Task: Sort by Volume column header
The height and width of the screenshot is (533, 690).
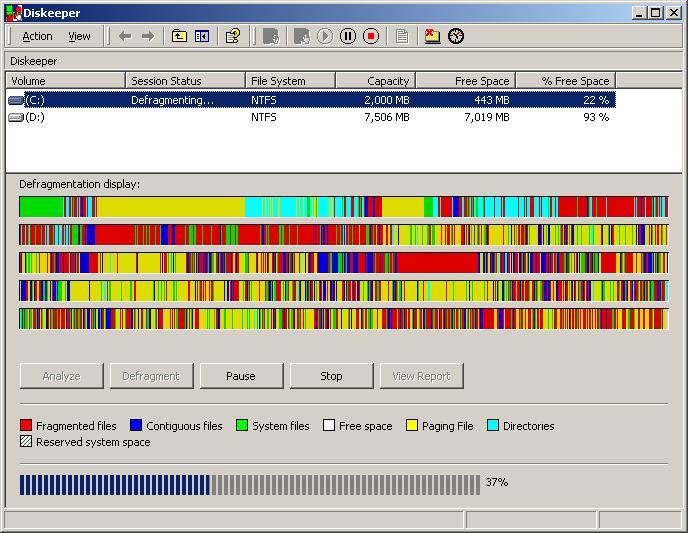Action: 66,80
